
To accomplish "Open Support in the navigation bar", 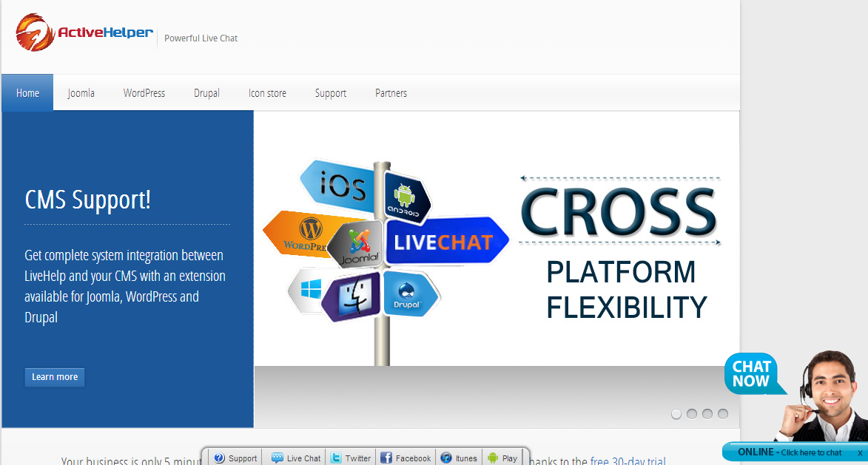I will click(331, 93).
